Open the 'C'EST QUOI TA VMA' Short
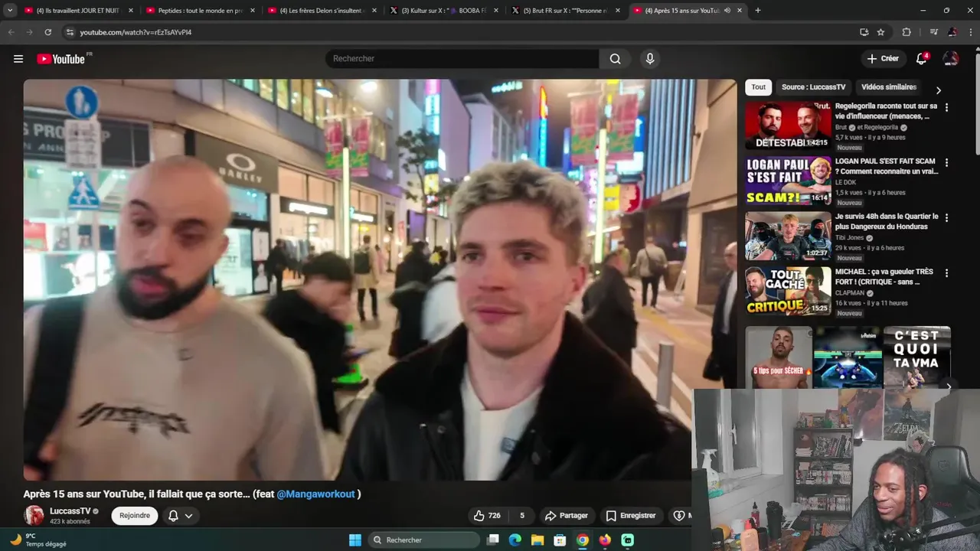Viewport: 980px width, 551px height. pyautogui.click(x=917, y=357)
